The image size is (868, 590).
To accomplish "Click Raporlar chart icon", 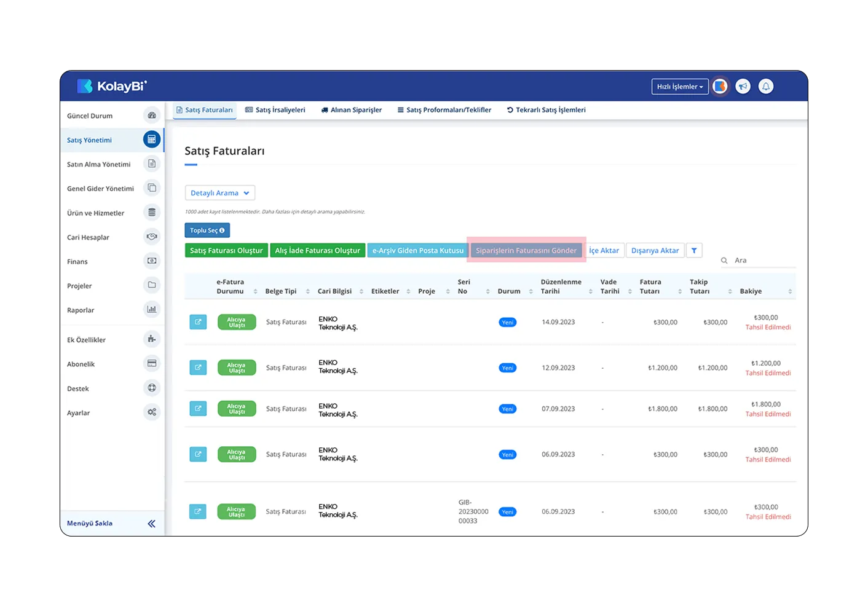I will [152, 309].
